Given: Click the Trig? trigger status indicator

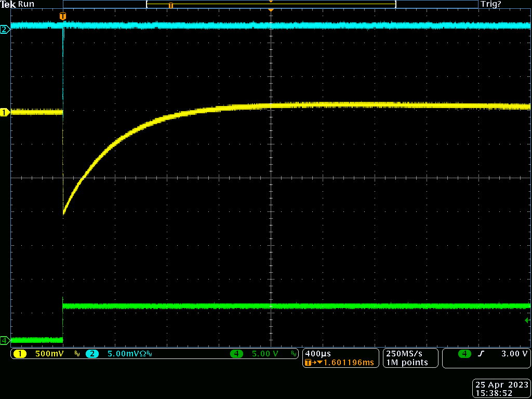Looking at the screenshot, I should (x=491, y=4).
